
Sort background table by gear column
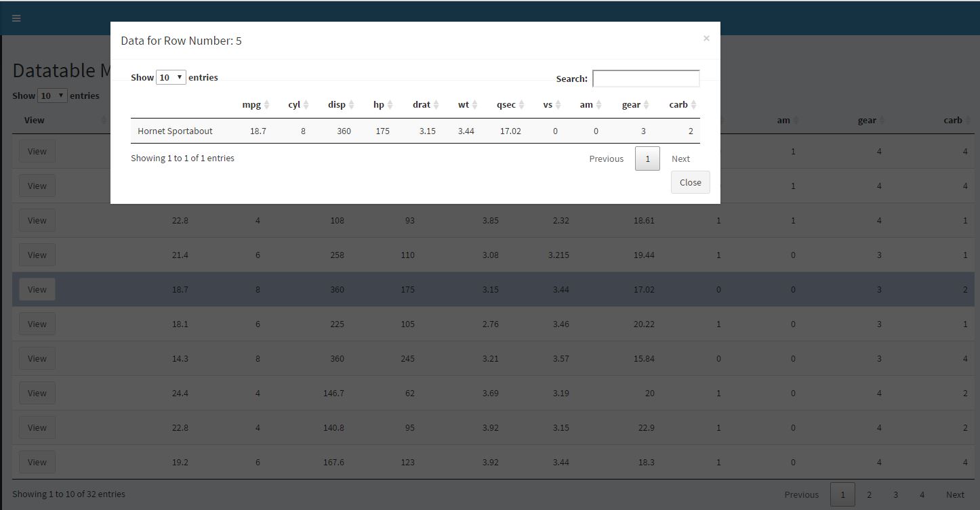872,120
